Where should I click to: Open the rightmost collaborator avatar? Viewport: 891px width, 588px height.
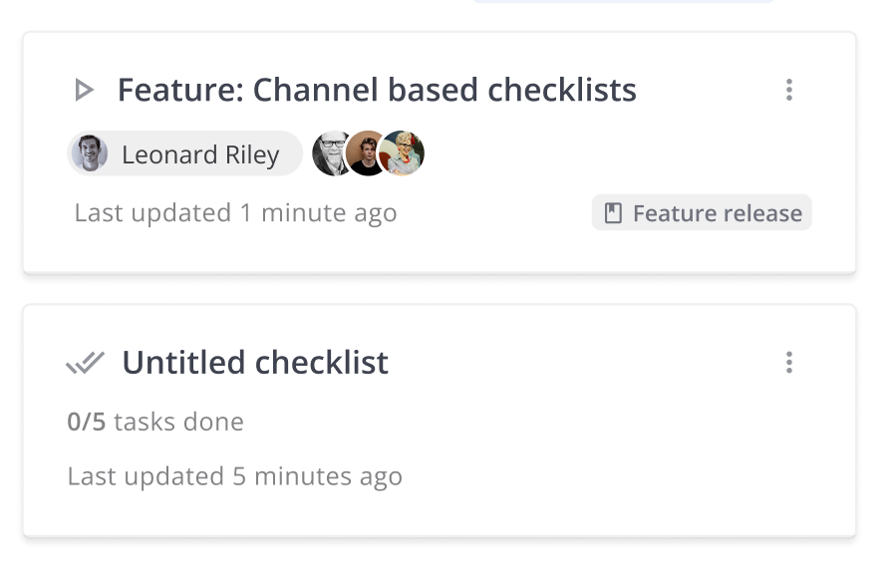[x=403, y=153]
